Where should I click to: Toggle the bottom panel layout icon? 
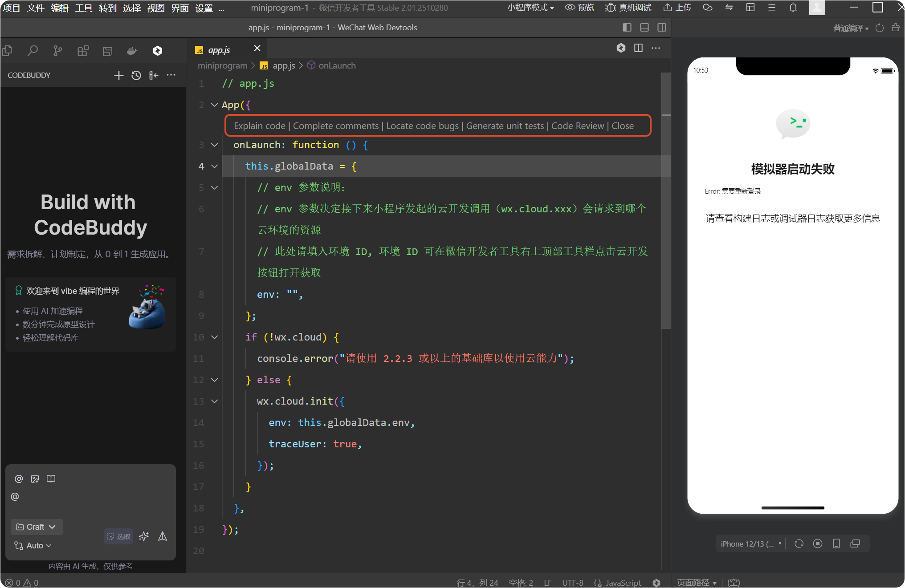point(644,28)
